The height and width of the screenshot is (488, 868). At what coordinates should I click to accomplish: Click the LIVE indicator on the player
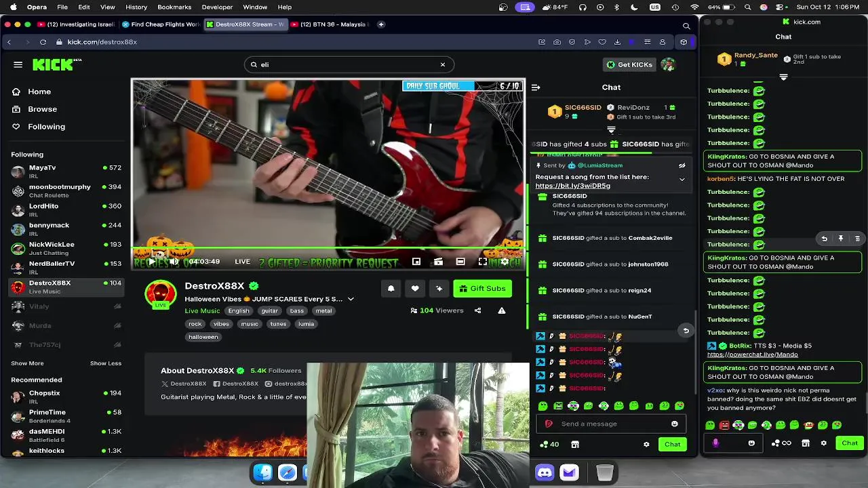coord(242,262)
